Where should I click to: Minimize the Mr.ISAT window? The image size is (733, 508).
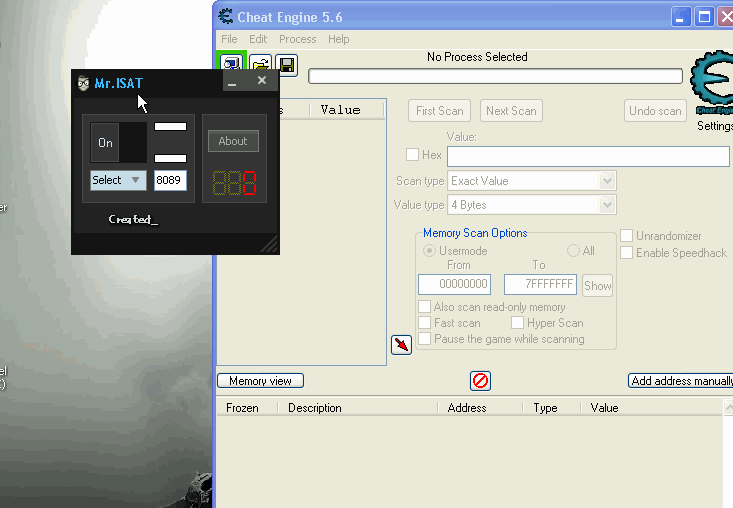pyautogui.click(x=232, y=82)
